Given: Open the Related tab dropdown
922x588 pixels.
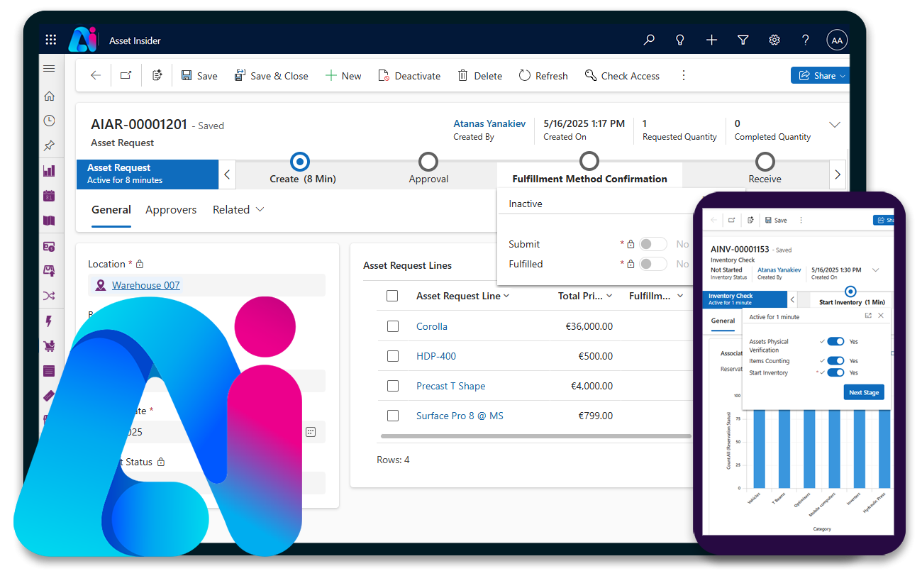Looking at the screenshot, I should pos(238,210).
